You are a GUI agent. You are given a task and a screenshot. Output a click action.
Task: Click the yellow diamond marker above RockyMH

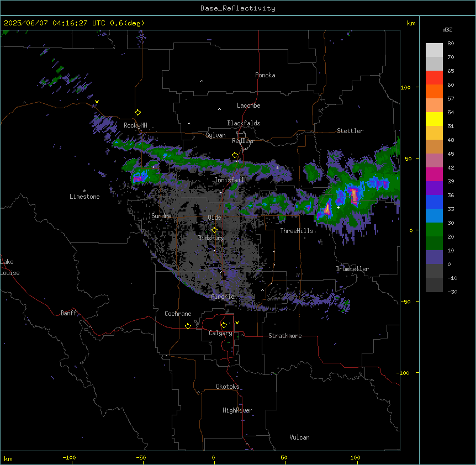click(x=138, y=113)
